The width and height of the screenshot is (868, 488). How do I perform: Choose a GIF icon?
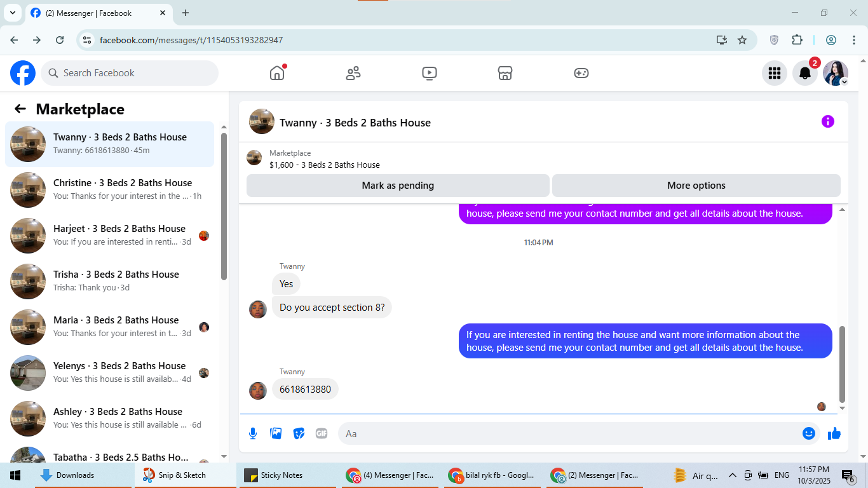click(x=322, y=433)
